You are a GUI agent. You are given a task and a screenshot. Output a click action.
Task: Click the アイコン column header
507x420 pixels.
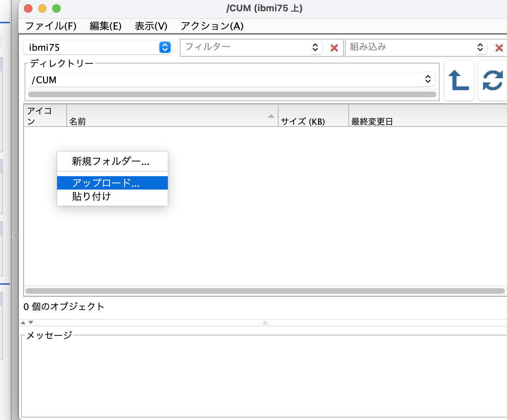[45, 116]
